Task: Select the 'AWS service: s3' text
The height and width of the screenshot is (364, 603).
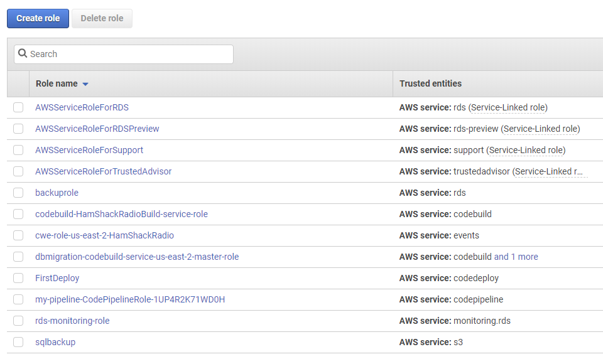Action: pyautogui.click(x=431, y=342)
